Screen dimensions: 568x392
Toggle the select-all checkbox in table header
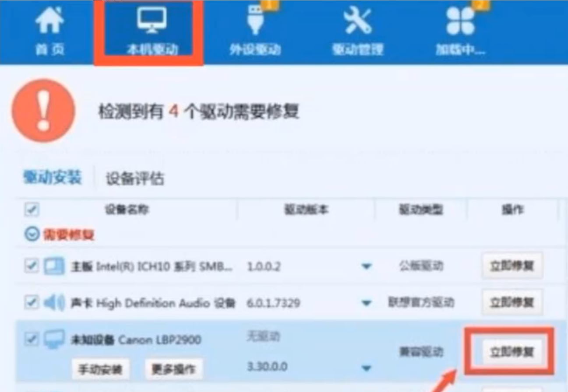[32, 210]
